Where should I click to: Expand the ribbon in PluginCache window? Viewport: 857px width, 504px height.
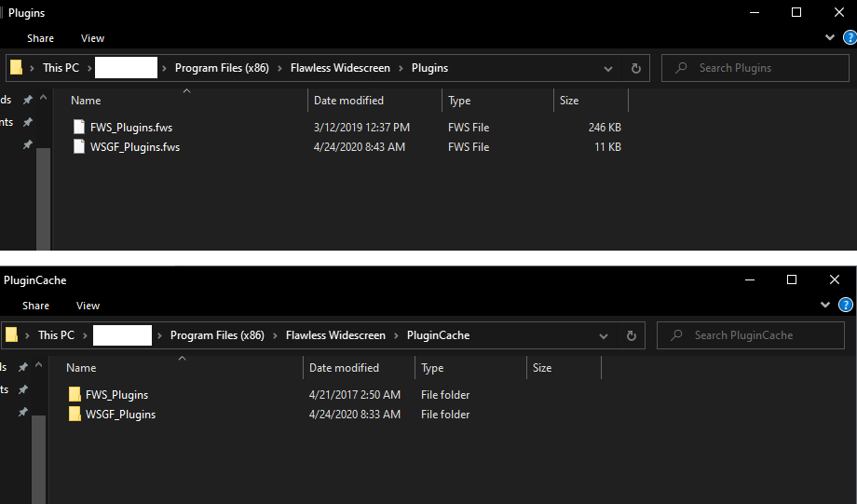pos(825,305)
